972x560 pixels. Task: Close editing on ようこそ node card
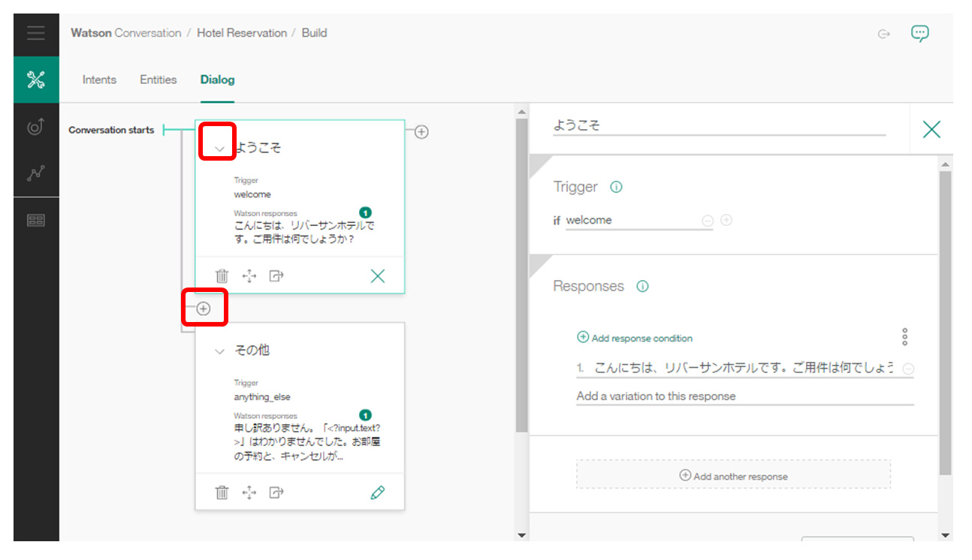click(378, 276)
